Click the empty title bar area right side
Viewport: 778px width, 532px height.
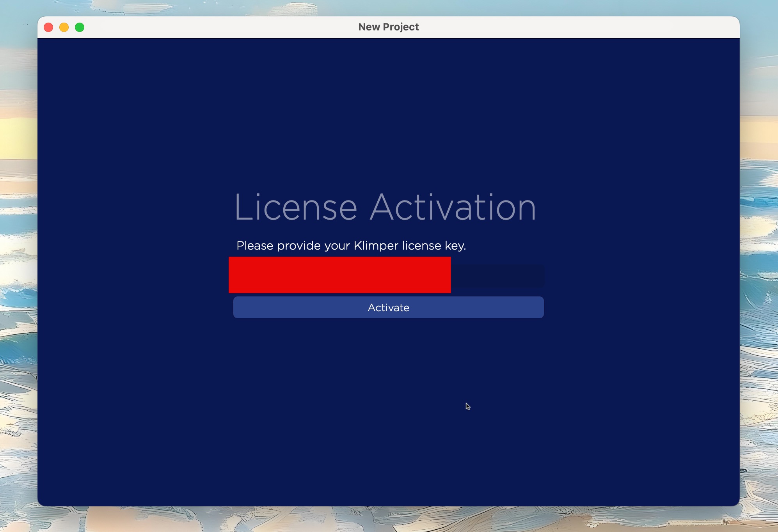(585, 27)
